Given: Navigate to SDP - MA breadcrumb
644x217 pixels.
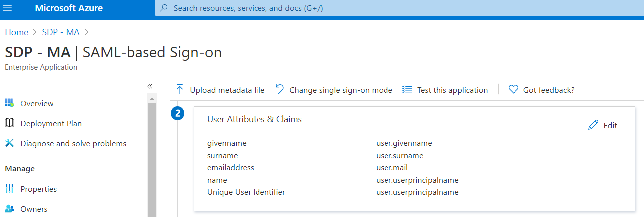Looking at the screenshot, I should 60,32.
